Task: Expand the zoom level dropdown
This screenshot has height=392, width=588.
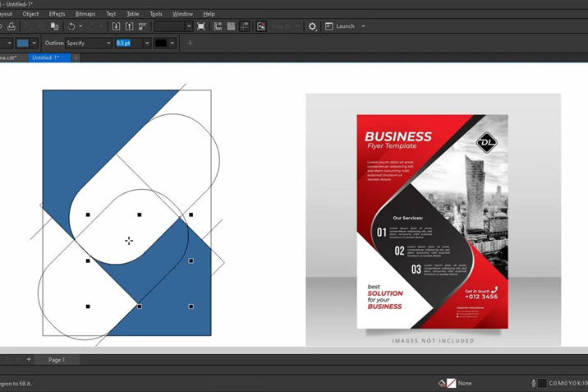Action: point(189,26)
